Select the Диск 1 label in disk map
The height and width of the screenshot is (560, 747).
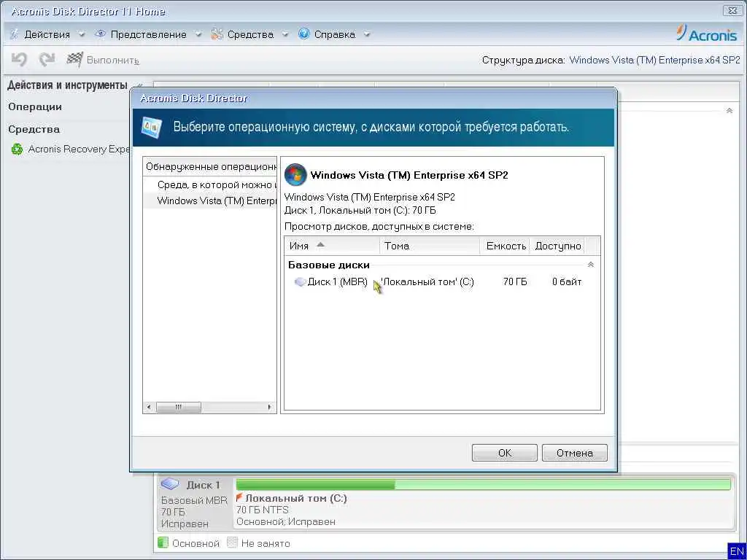click(x=204, y=485)
